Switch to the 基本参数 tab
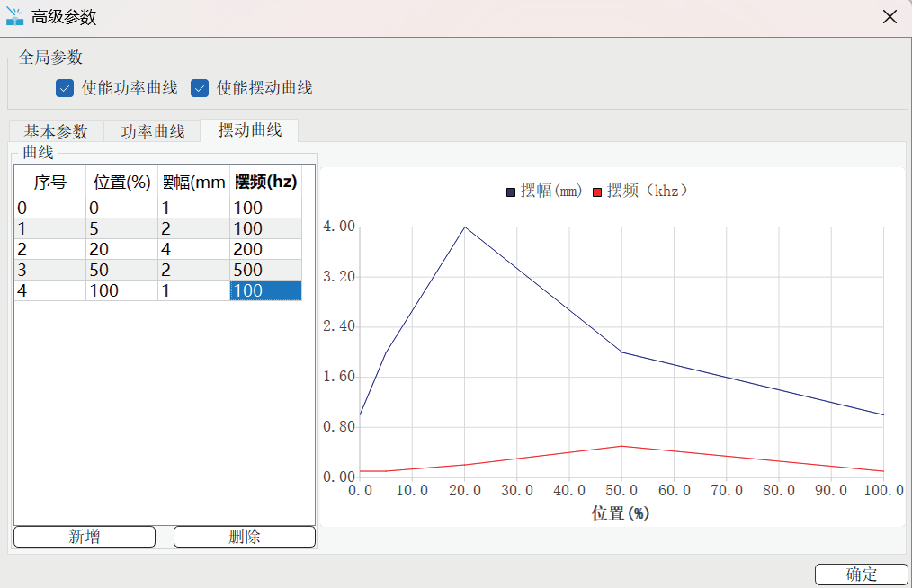Screen dimensions: 912x588 pyautogui.click(x=56, y=131)
